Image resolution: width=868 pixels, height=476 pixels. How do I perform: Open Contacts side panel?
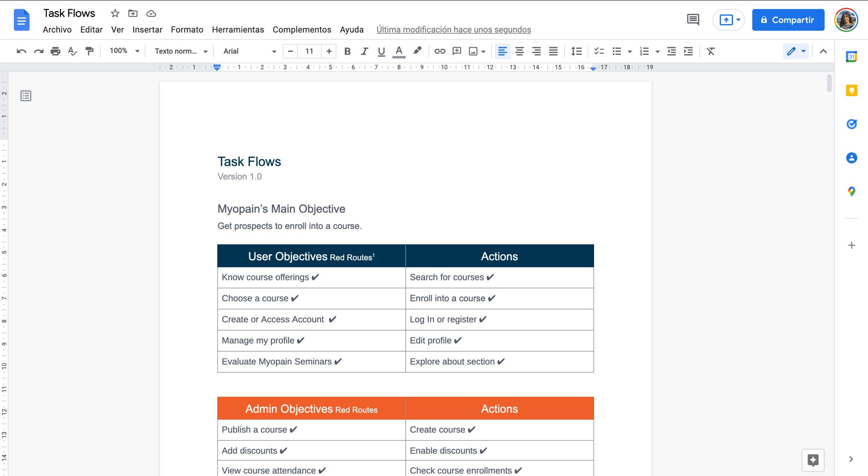click(x=851, y=158)
